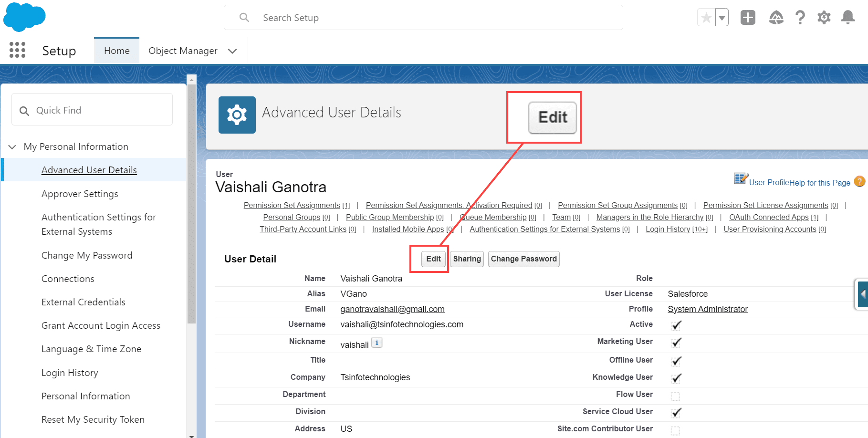The width and height of the screenshot is (868, 438).
Task: Open User Provisioning Accounts link
Action: tap(770, 229)
